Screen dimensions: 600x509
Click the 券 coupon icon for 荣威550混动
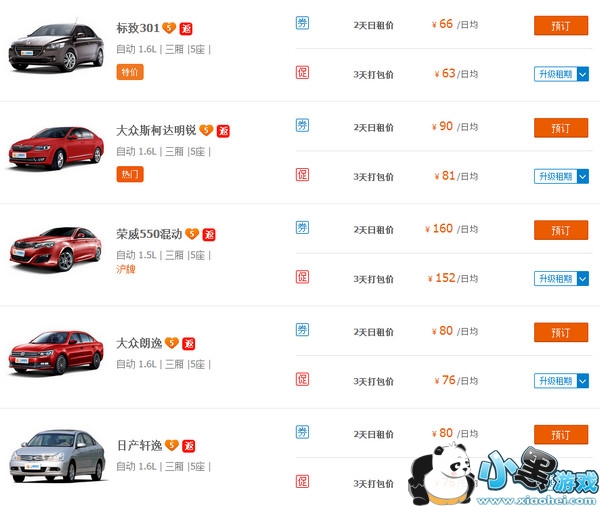pos(302,228)
